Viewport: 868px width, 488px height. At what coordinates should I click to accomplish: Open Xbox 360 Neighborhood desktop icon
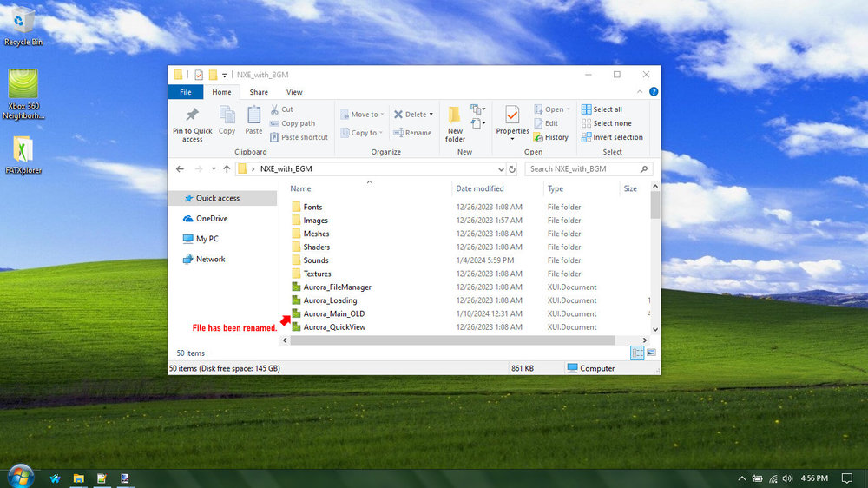coord(23,94)
